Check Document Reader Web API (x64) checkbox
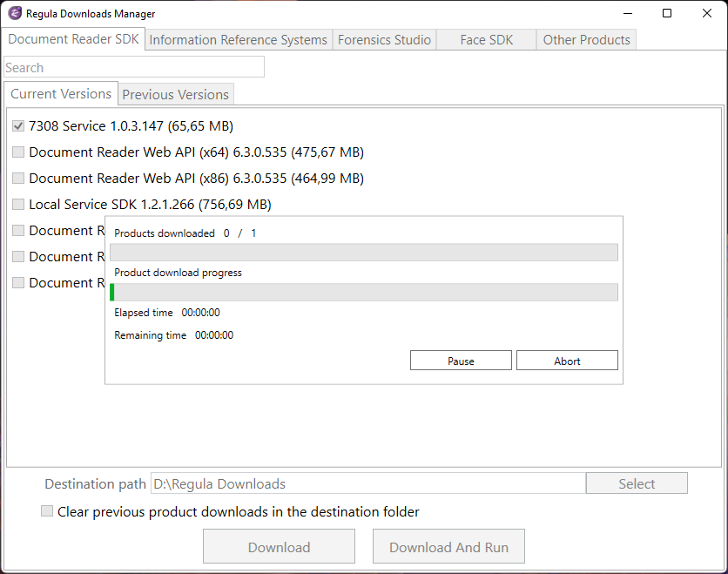 tap(18, 152)
